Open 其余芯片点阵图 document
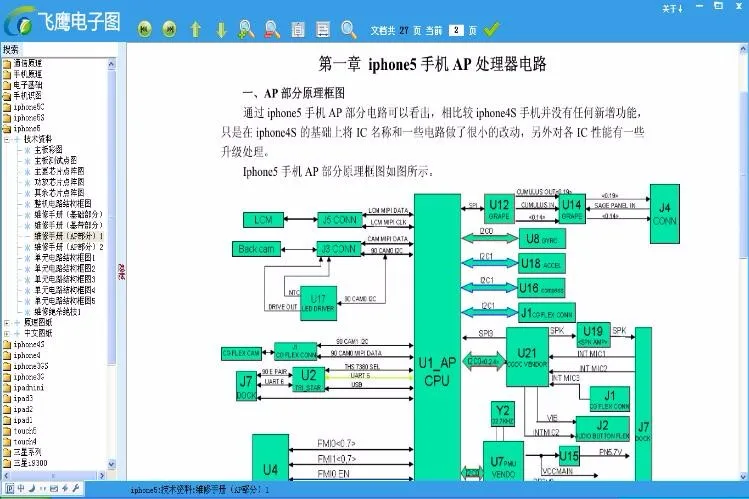The width and height of the screenshot is (749, 499). [59, 193]
